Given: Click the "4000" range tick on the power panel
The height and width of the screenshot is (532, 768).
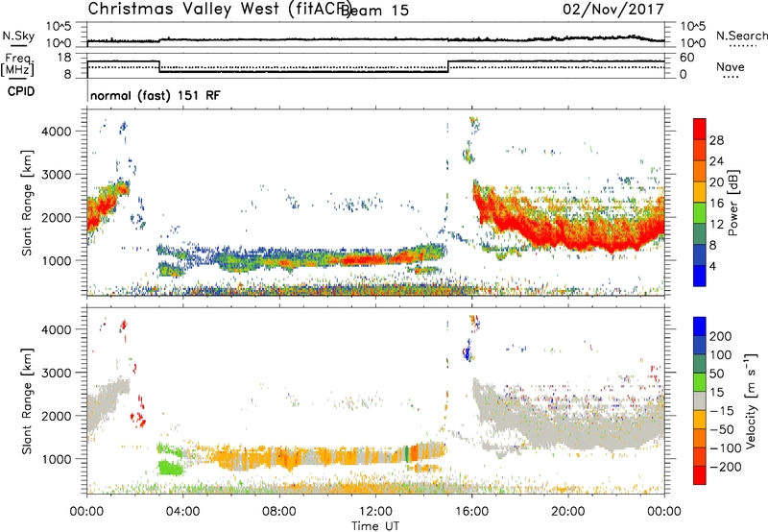Looking at the screenshot, I should 56,132.
